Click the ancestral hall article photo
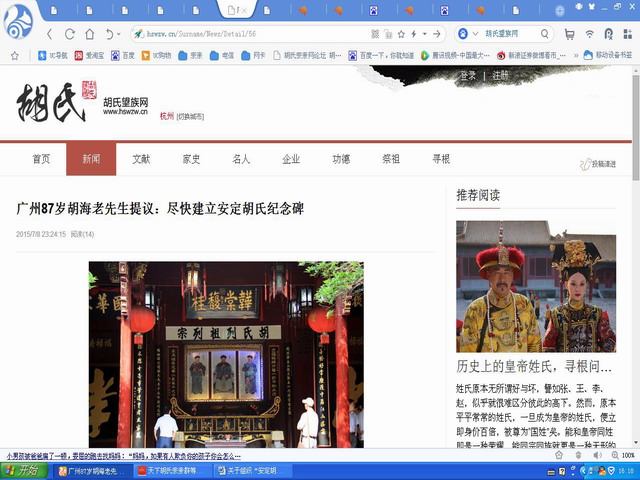Image resolution: width=640 pixels, height=480 pixels. (226, 355)
